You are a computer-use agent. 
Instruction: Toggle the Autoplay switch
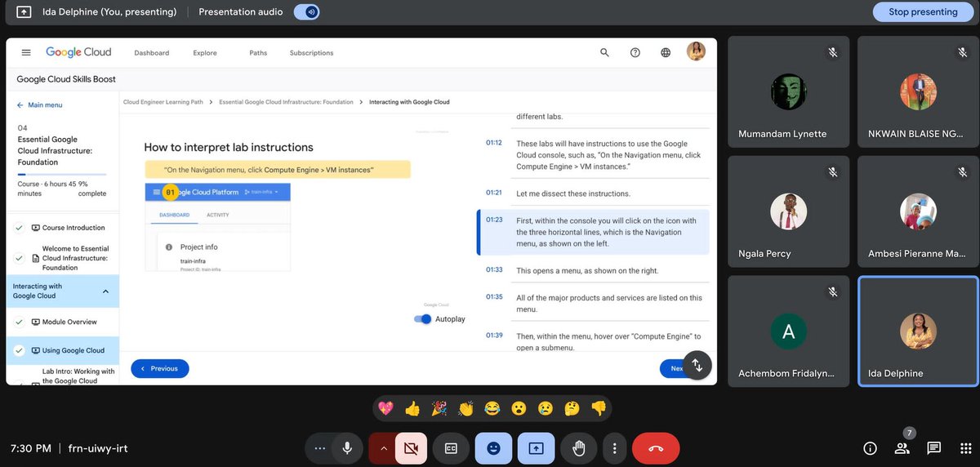click(x=423, y=319)
